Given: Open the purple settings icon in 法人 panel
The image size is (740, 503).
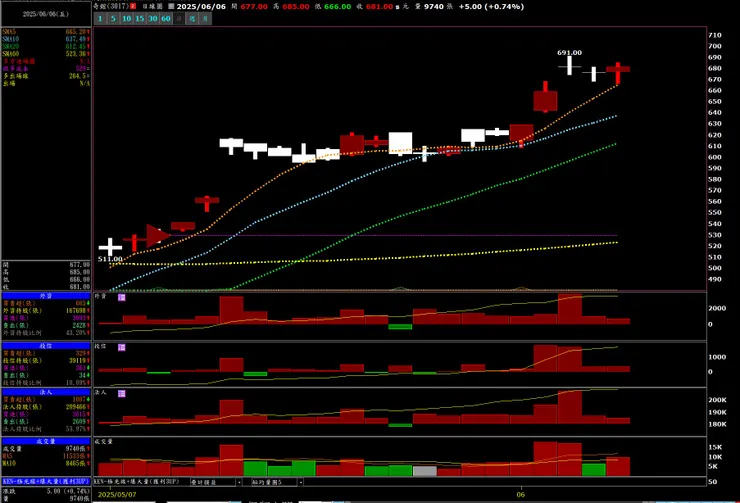Looking at the screenshot, I should (122, 394).
